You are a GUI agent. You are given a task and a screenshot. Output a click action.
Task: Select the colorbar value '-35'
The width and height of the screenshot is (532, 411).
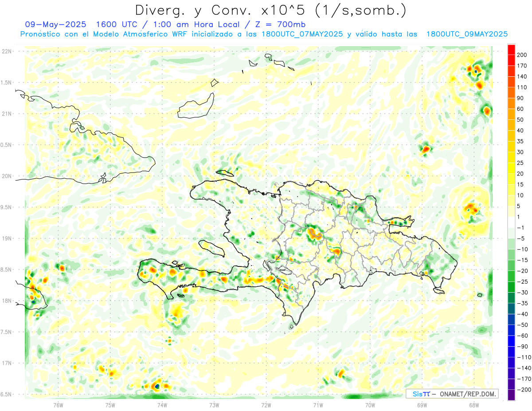(x=522, y=303)
